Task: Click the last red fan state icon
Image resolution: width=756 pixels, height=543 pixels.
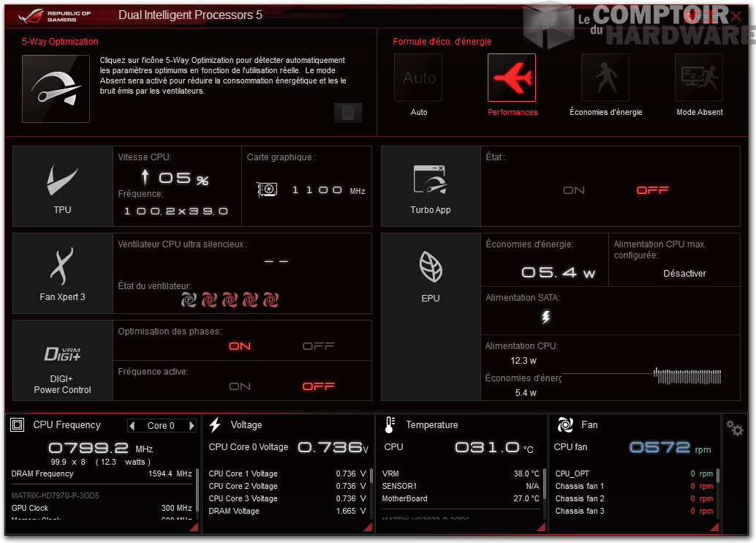Action: (271, 300)
